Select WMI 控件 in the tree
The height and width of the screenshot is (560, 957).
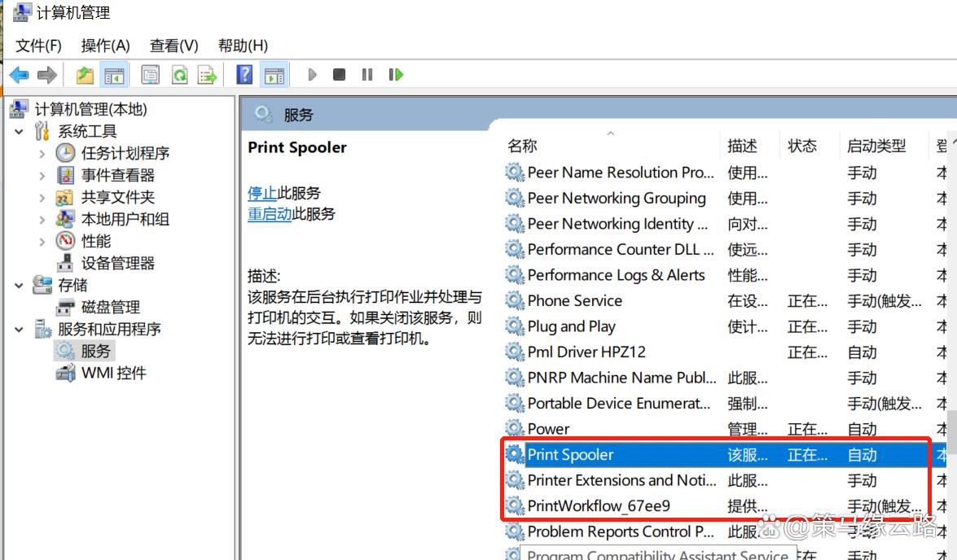(x=113, y=373)
